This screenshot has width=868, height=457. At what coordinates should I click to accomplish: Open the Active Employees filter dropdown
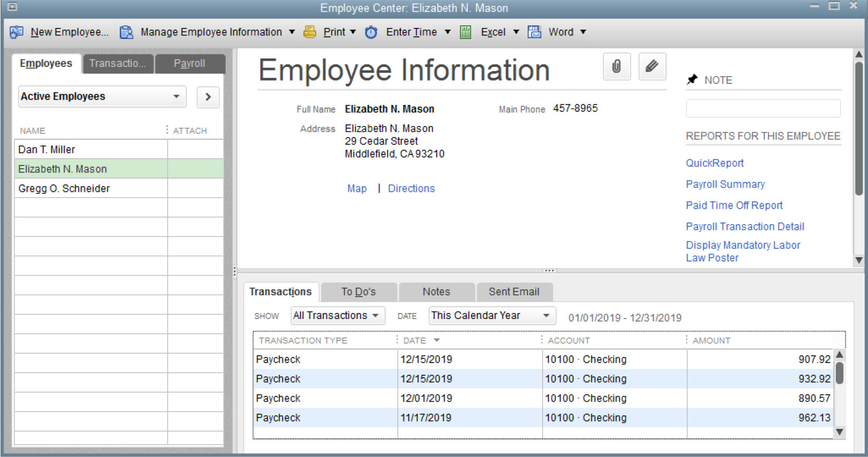(102, 96)
